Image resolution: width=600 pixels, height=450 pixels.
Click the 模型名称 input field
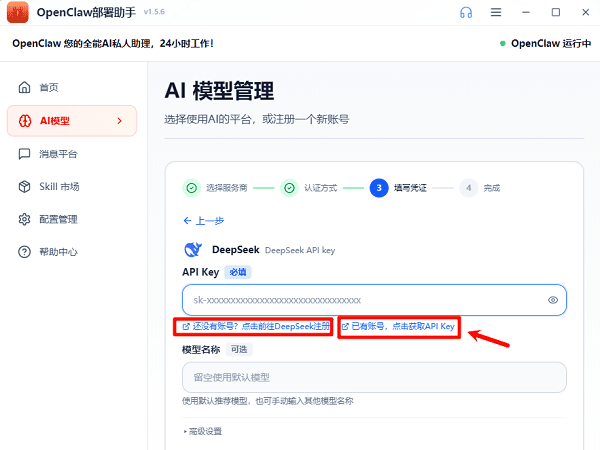pos(374,377)
